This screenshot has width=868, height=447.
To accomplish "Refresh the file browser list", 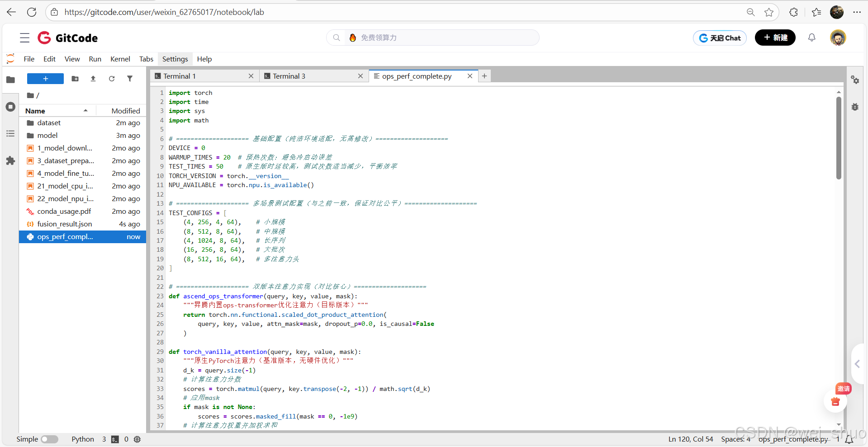I will coord(112,79).
